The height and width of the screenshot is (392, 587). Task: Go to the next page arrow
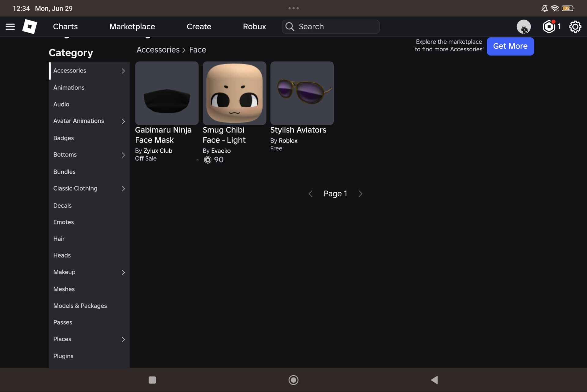coord(360,194)
